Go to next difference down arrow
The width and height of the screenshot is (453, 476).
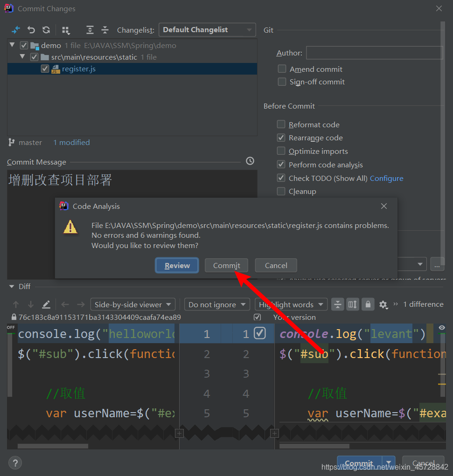coord(31,304)
